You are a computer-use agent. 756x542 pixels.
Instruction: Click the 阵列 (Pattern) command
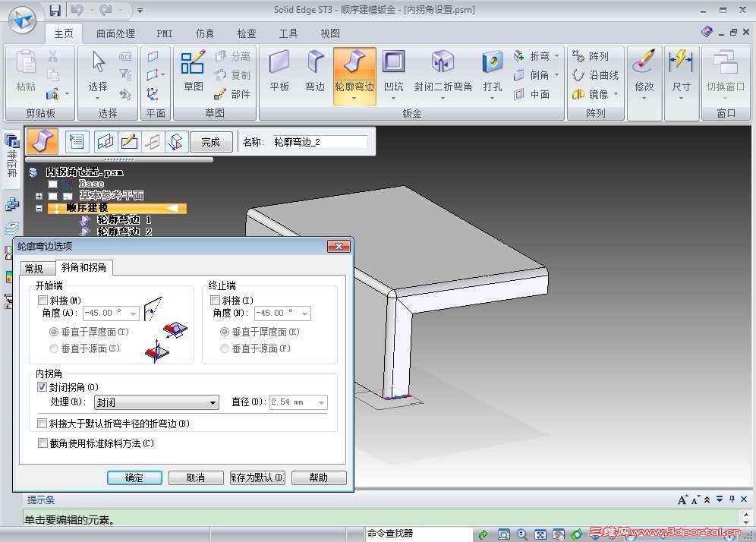coord(590,56)
